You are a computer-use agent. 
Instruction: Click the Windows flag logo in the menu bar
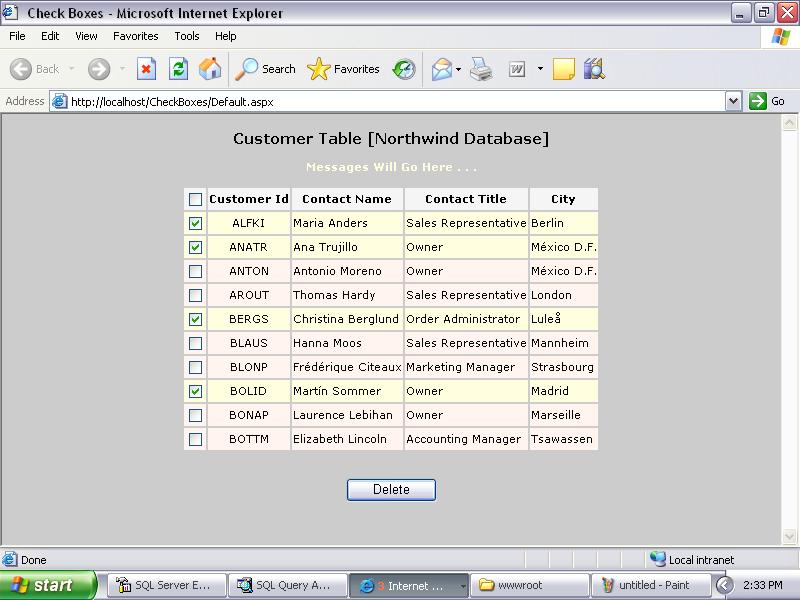click(x=781, y=36)
